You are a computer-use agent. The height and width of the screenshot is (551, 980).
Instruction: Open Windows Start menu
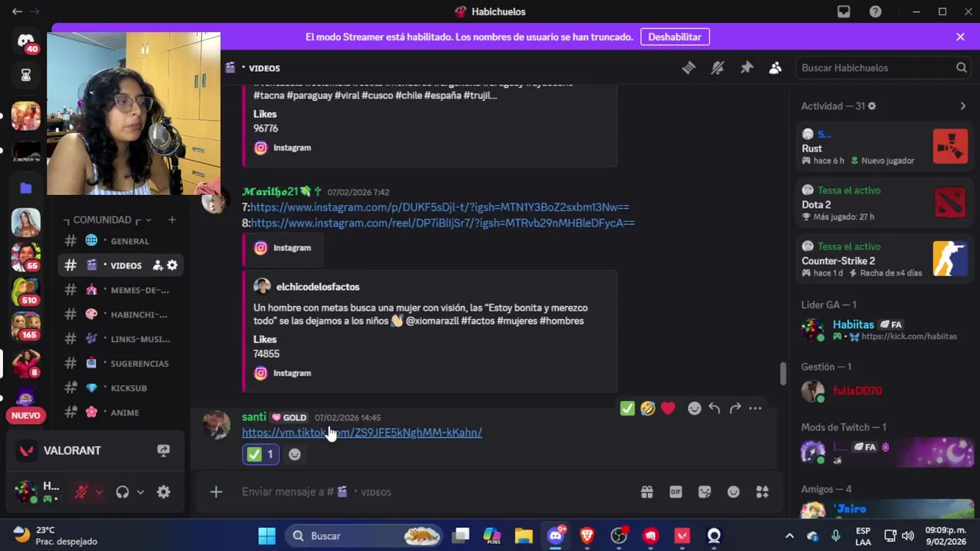[266, 536]
